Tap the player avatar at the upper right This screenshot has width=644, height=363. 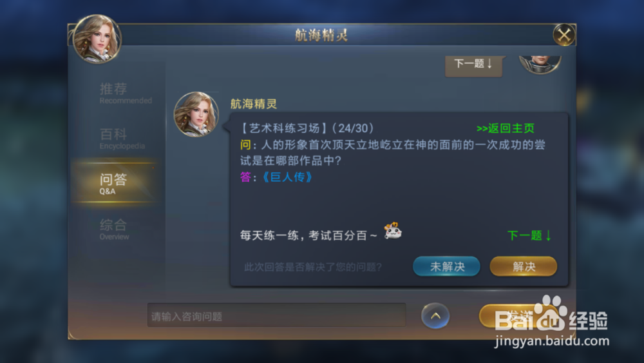(540, 64)
